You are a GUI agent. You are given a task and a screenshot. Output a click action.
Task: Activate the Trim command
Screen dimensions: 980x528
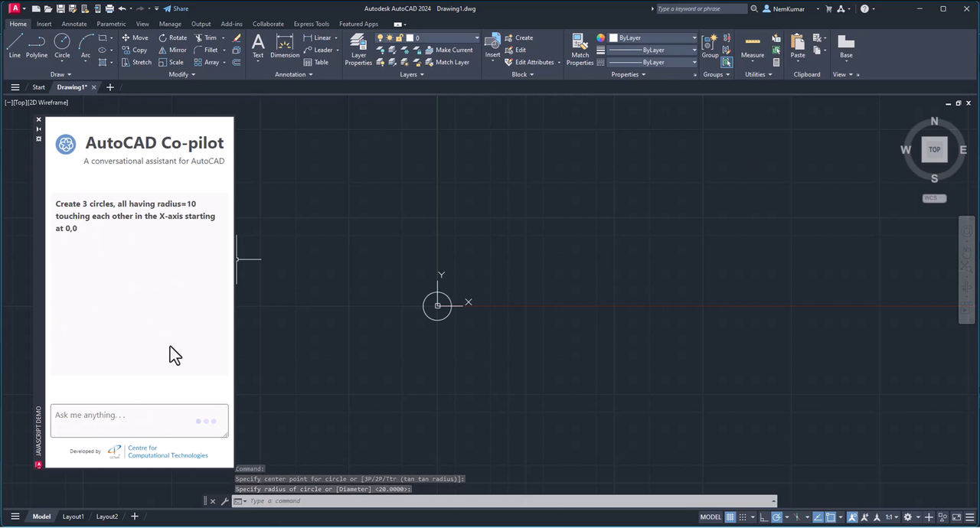[x=205, y=37]
